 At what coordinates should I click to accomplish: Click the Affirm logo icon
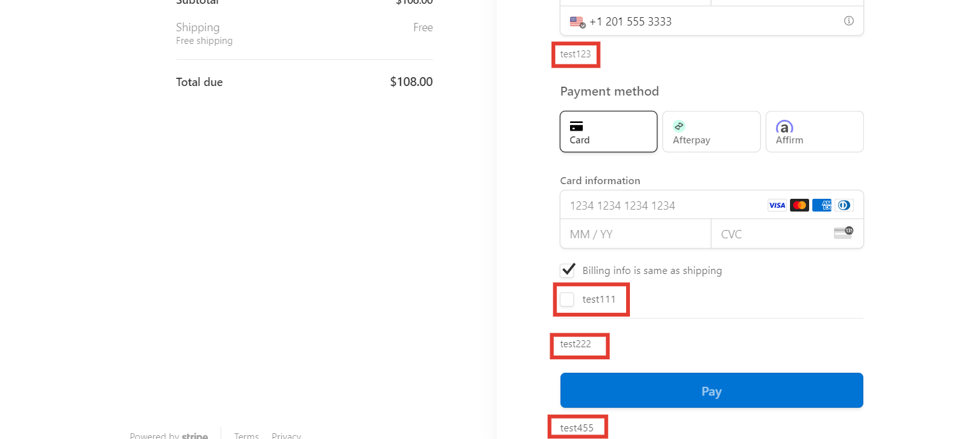(x=784, y=126)
